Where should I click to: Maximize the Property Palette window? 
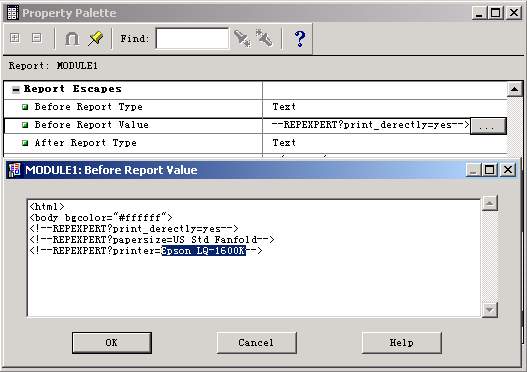[x=496, y=13]
